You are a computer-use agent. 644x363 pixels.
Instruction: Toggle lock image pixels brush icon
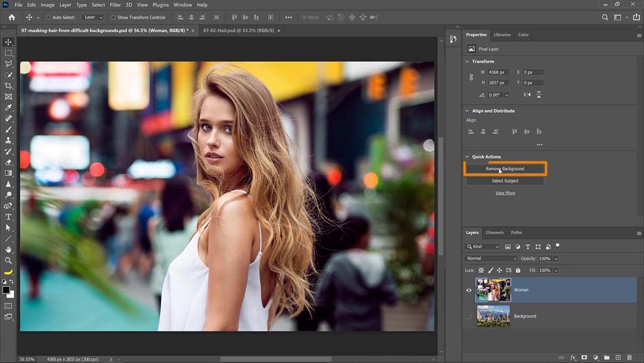(491, 270)
